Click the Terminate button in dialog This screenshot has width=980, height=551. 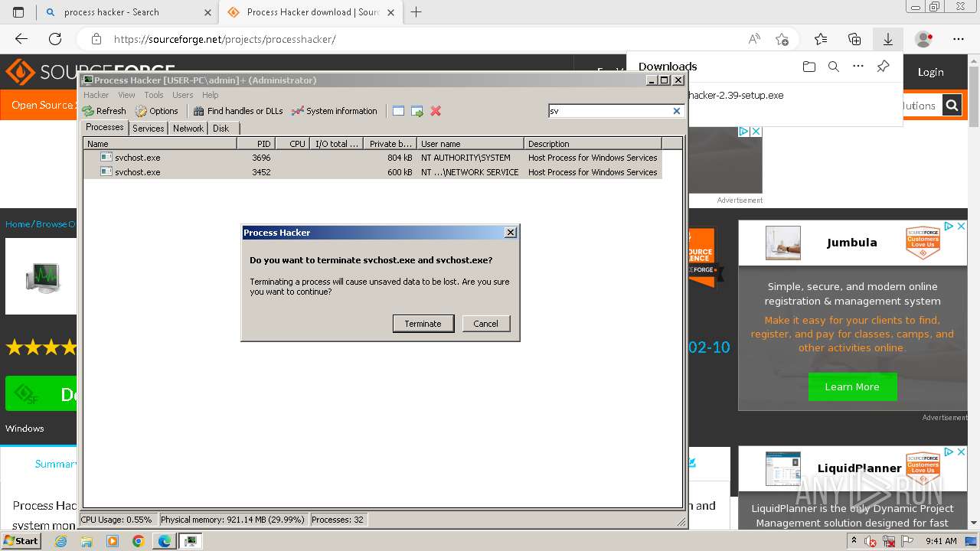423,324
